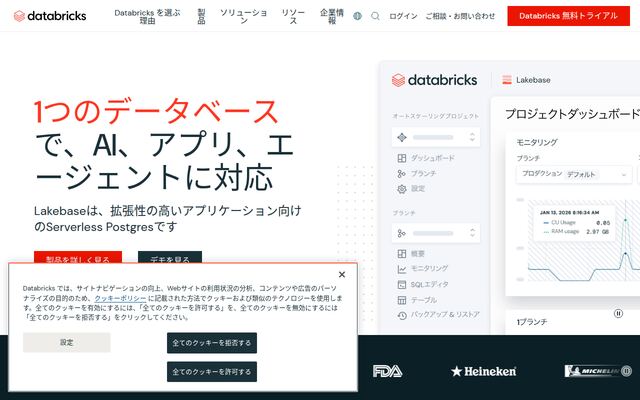This screenshot has height=400, width=640.
Task: Open the search magnifier icon
Action: coord(375,16)
